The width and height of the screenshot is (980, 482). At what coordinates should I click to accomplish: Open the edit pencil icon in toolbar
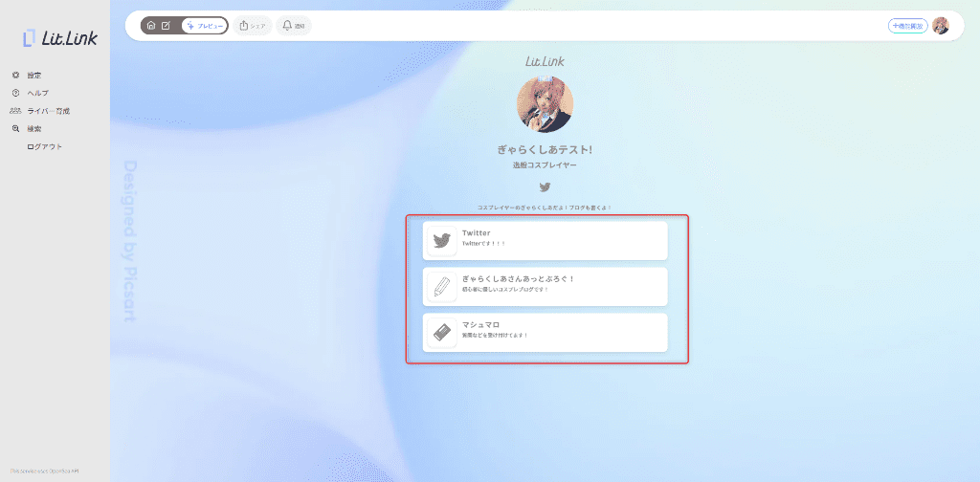(x=166, y=26)
